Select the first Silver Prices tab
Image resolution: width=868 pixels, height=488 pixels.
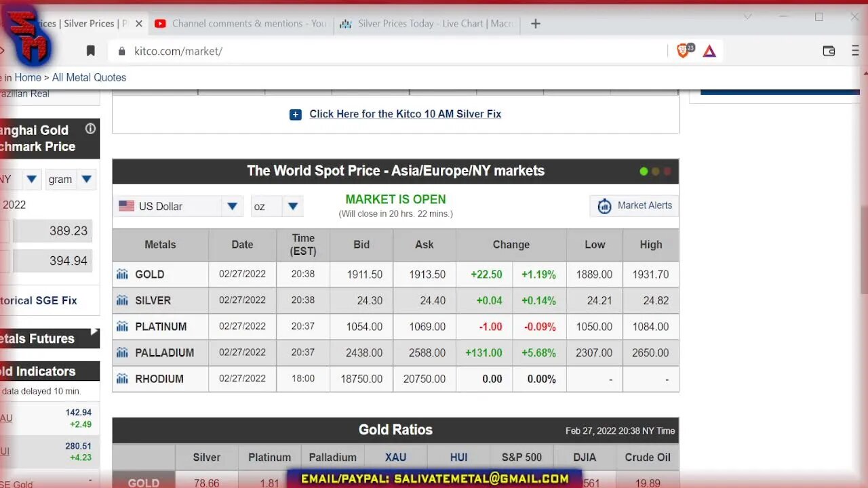point(81,24)
